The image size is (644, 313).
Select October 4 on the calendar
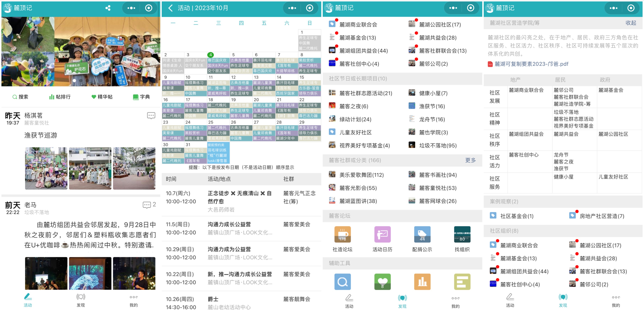[x=211, y=55]
